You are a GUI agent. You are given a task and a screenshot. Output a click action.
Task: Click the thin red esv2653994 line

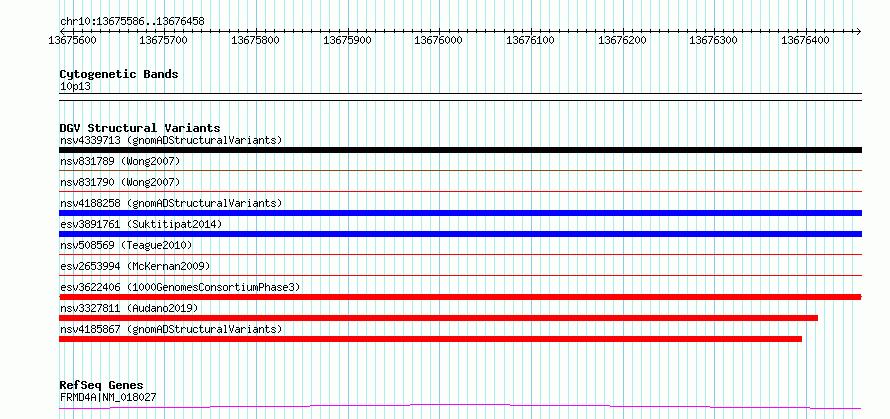[x=460, y=276]
